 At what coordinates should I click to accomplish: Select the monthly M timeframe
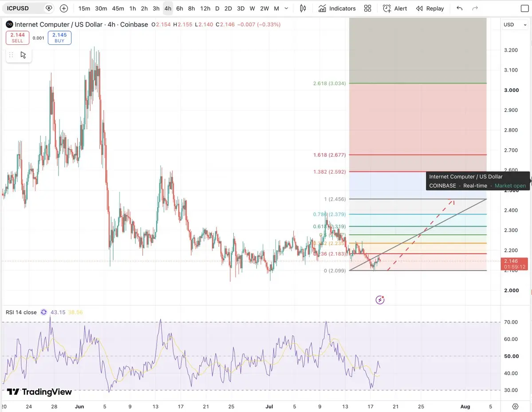[x=276, y=8]
